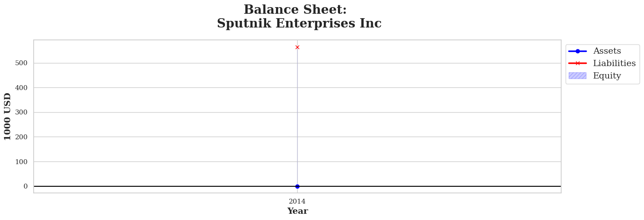Click the 100 y-axis tick label
This screenshot has height=220, width=644.
pyautogui.click(x=21, y=162)
